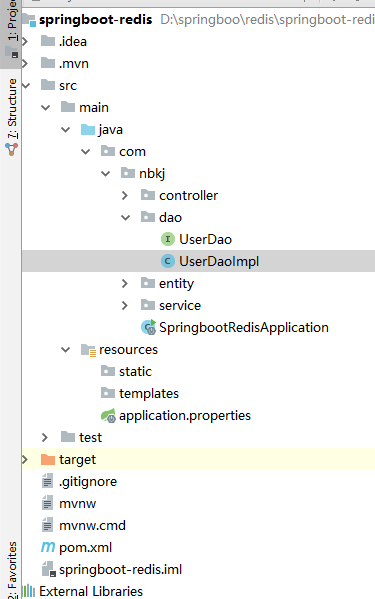Click the static folder icon

coord(108,371)
